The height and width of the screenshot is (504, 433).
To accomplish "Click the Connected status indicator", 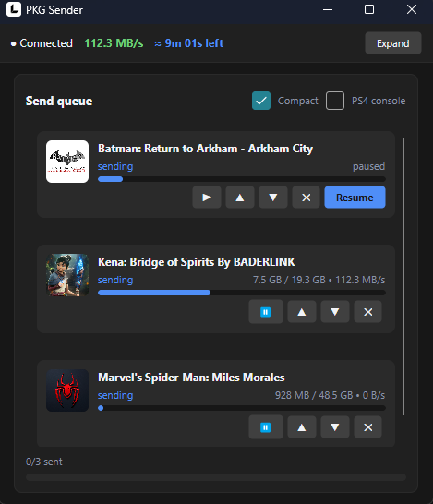I will (x=42, y=43).
